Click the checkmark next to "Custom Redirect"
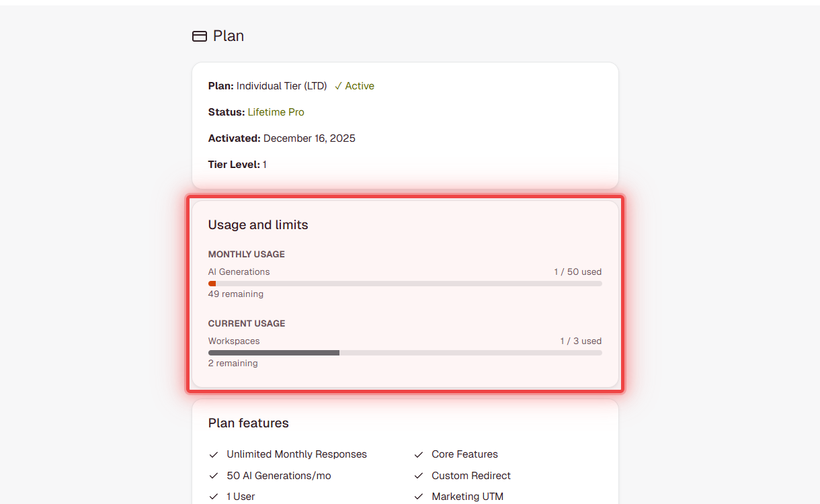 (x=419, y=475)
